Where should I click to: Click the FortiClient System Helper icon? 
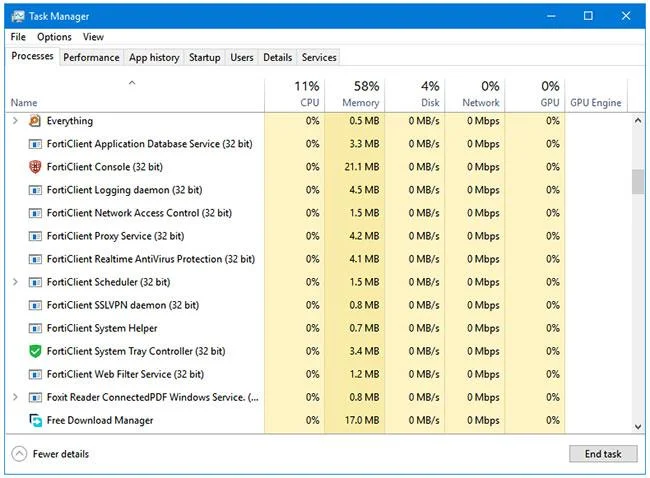pyautogui.click(x=35, y=328)
